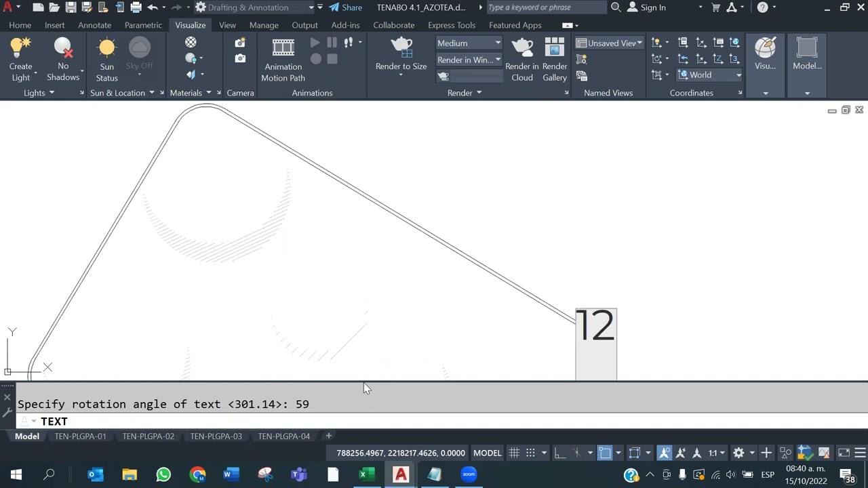This screenshot has width=868, height=488.
Task: Open Zoom from the taskbar
Action: (469, 474)
